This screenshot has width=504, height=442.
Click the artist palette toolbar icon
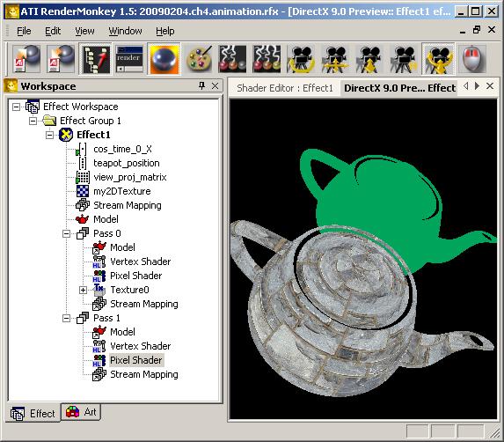tap(199, 59)
